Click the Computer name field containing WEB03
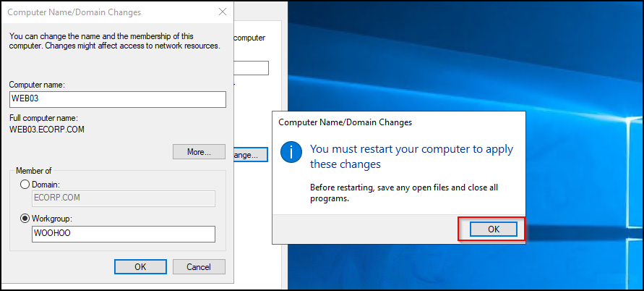This screenshot has height=291, width=644. pos(118,99)
